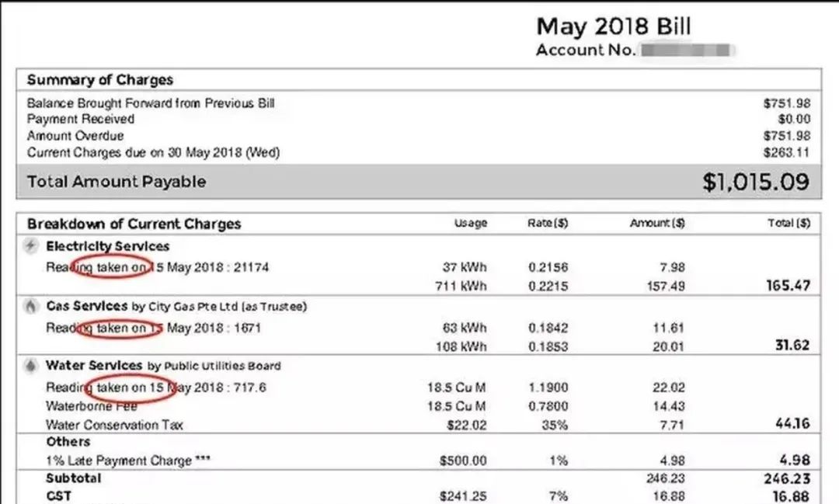The width and height of the screenshot is (839, 504).
Task: Click the red circle on the electricity reading
Action: tap(114, 268)
